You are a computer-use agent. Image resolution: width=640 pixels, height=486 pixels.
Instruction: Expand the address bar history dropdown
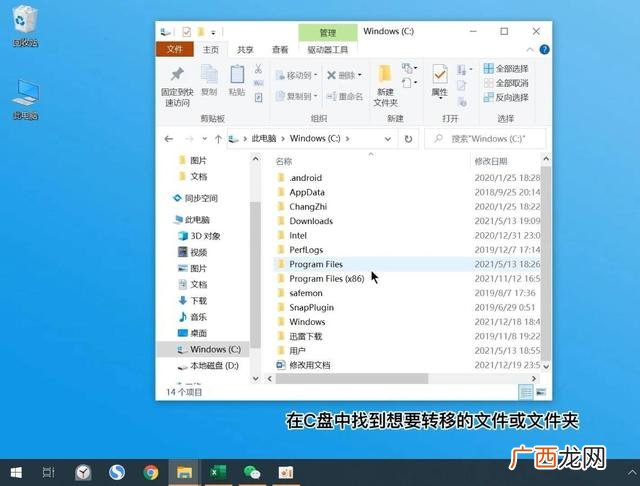coord(388,139)
